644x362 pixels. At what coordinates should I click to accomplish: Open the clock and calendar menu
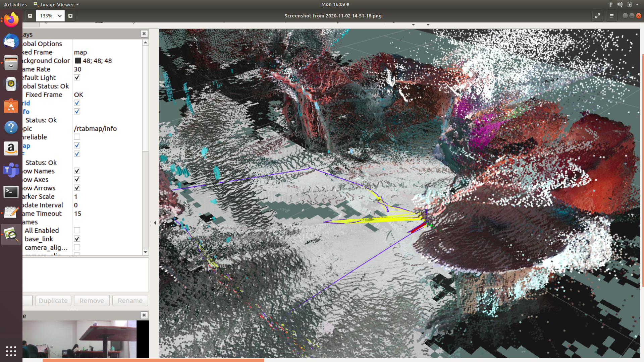point(335,4)
